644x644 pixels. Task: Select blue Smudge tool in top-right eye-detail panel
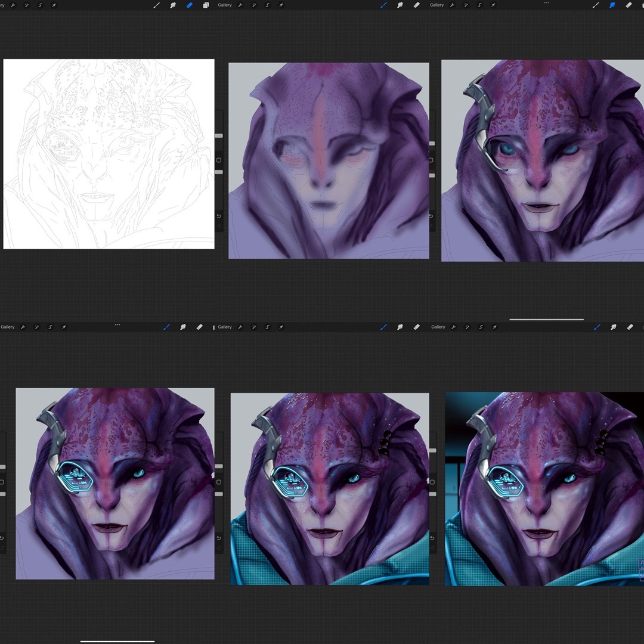(612, 5)
